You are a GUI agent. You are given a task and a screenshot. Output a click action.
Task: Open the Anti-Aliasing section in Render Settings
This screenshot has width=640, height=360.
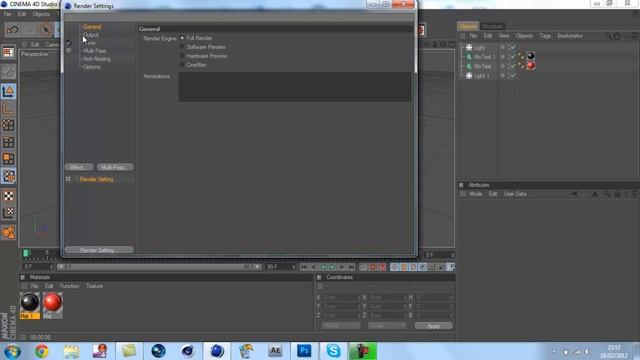(97, 59)
